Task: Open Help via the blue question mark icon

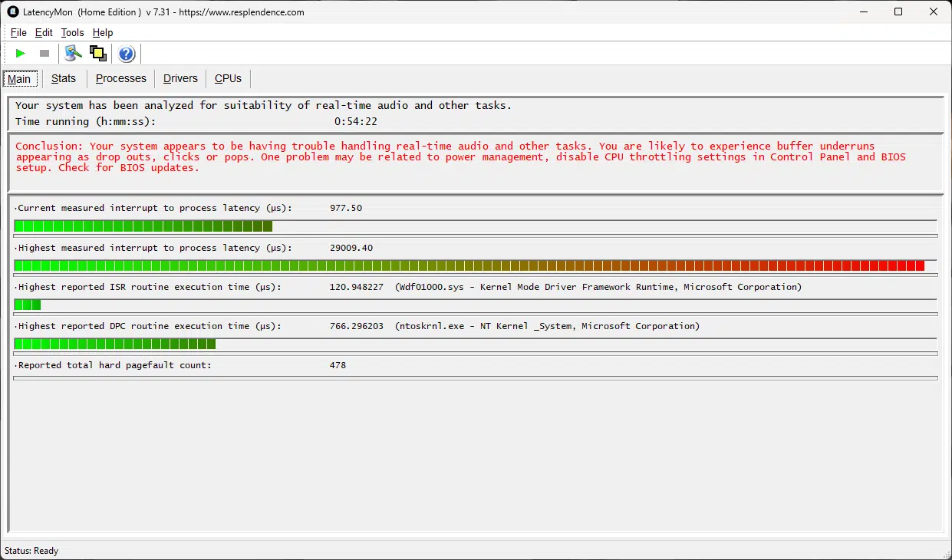Action: point(127,54)
